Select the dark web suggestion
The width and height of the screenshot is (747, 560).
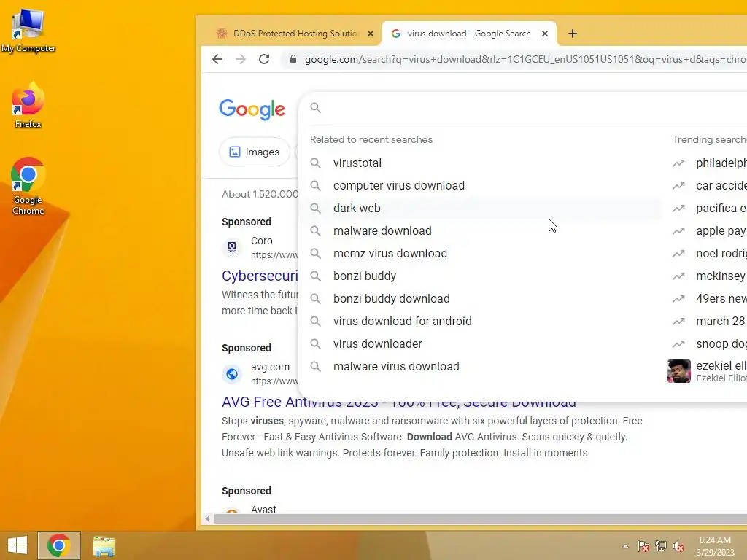point(480,208)
